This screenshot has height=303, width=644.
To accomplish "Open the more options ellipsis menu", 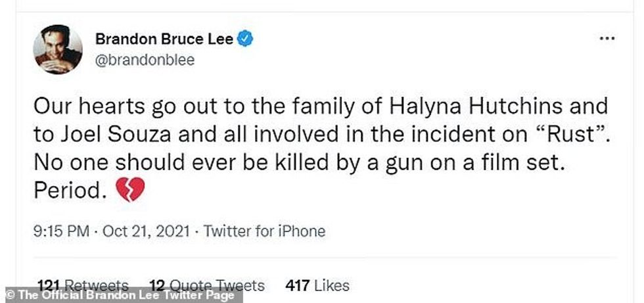I will pyautogui.click(x=606, y=39).
